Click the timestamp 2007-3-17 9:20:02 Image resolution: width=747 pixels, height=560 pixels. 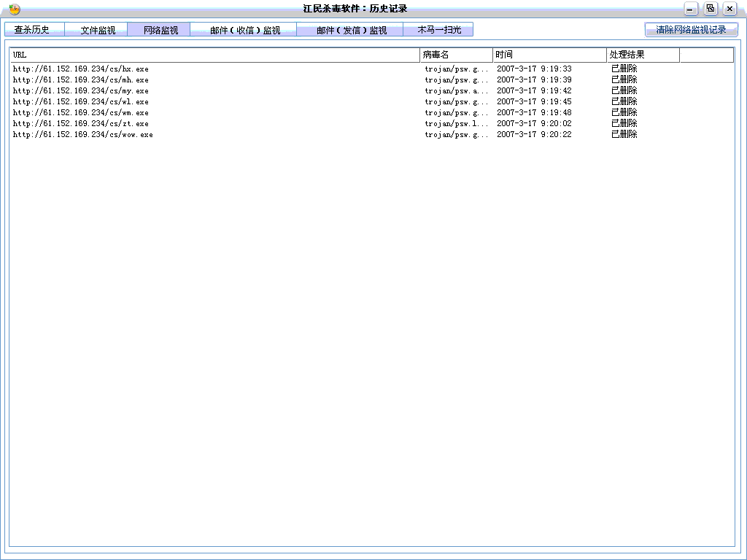534,123
